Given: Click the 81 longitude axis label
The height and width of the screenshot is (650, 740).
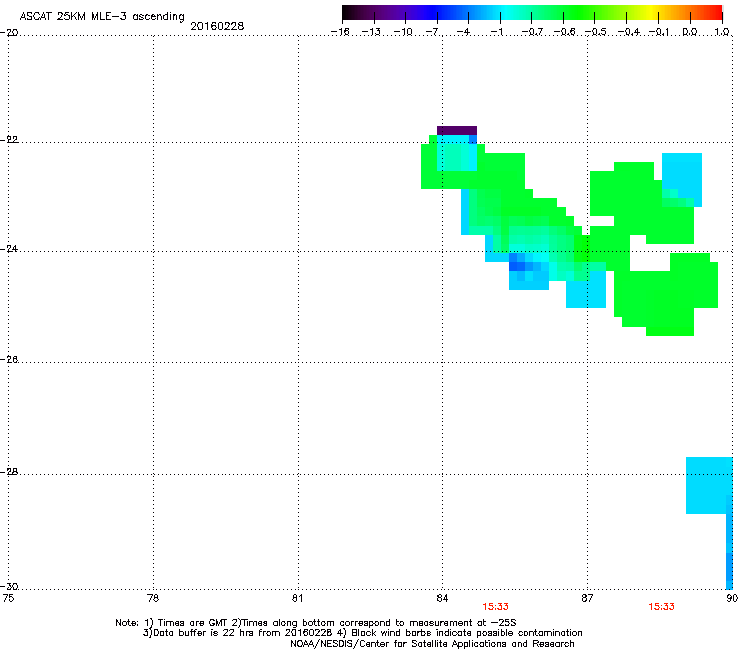Looking at the screenshot, I should point(297,598).
